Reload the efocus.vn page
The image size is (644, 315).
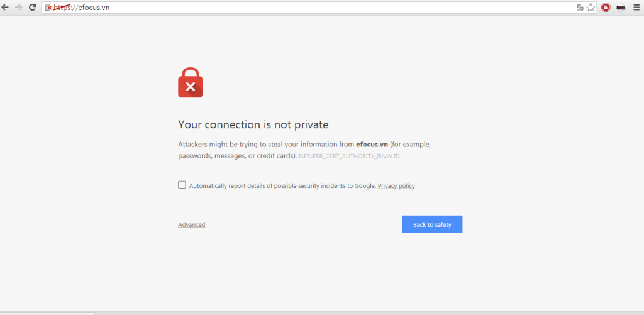tap(33, 8)
